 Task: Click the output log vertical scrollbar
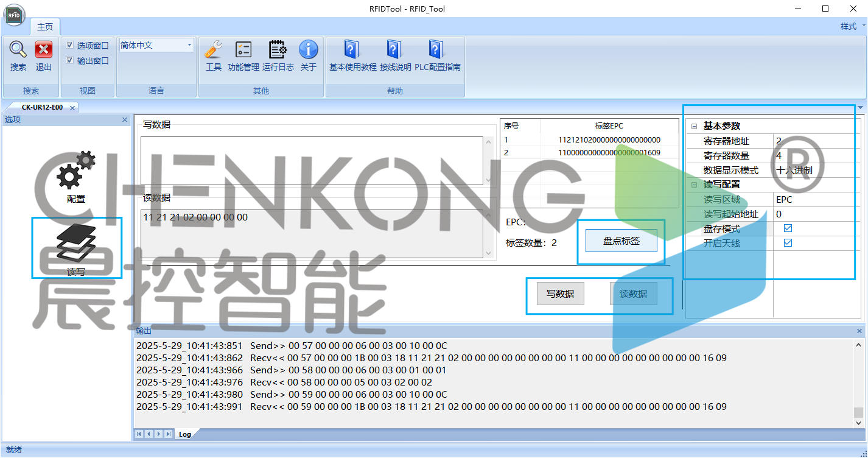(858, 383)
